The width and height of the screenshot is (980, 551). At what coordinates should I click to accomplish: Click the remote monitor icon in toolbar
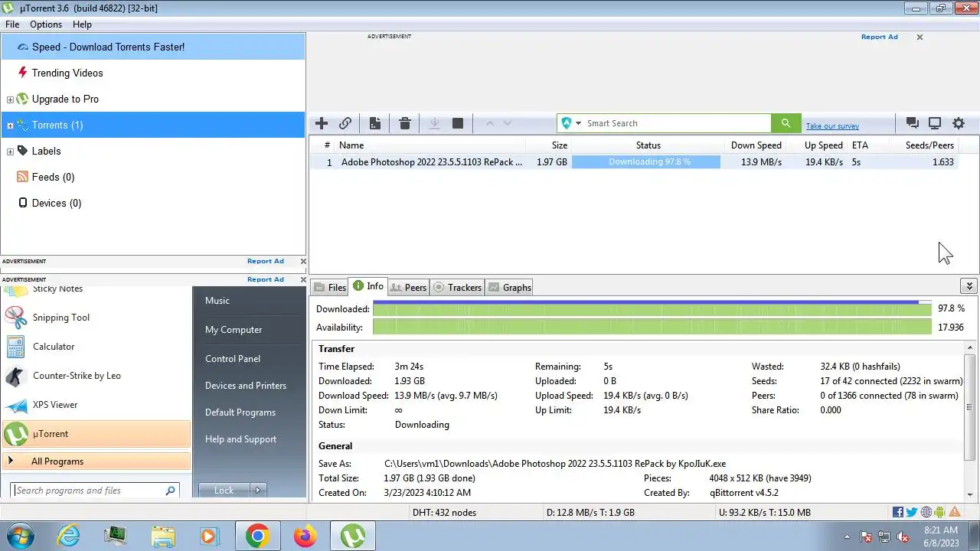(x=935, y=123)
